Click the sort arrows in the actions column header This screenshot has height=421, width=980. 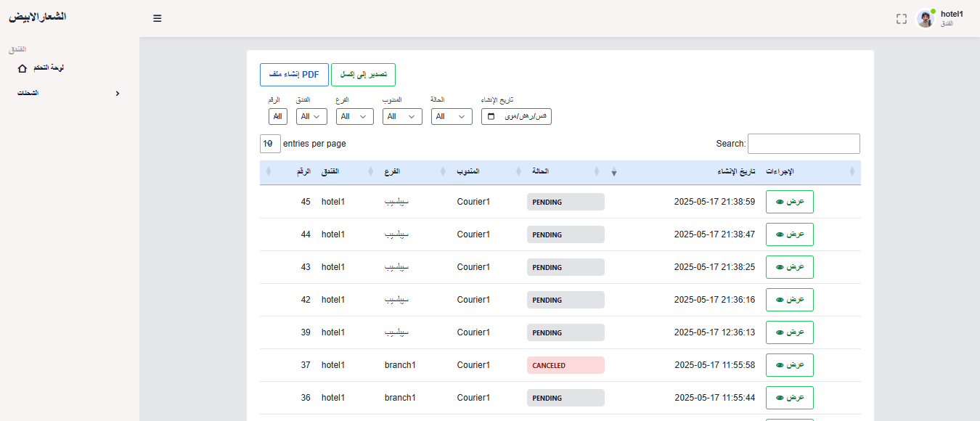(852, 172)
